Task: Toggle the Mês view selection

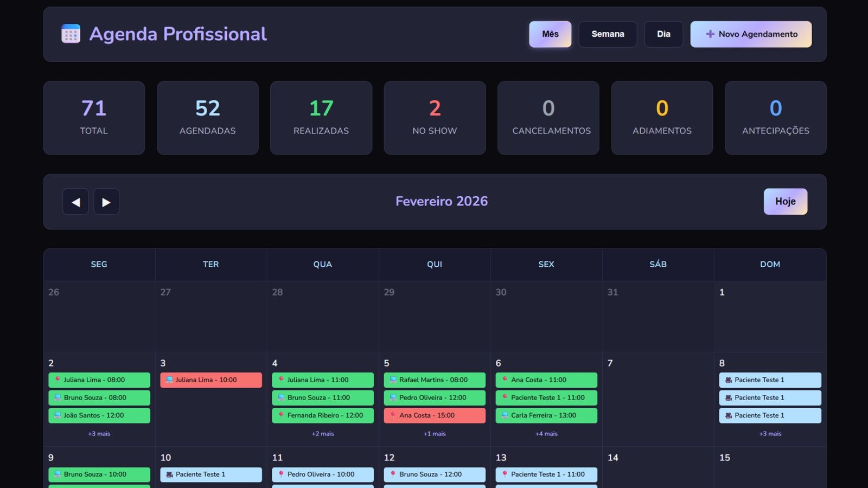Action: [x=550, y=34]
